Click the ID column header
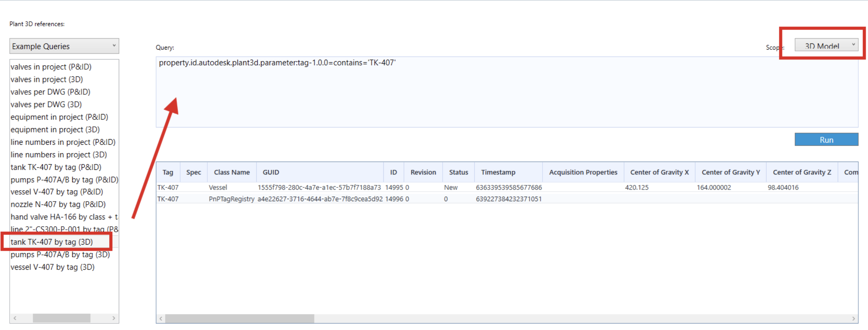The width and height of the screenshot is (868, 330). [x=394, y=172]
